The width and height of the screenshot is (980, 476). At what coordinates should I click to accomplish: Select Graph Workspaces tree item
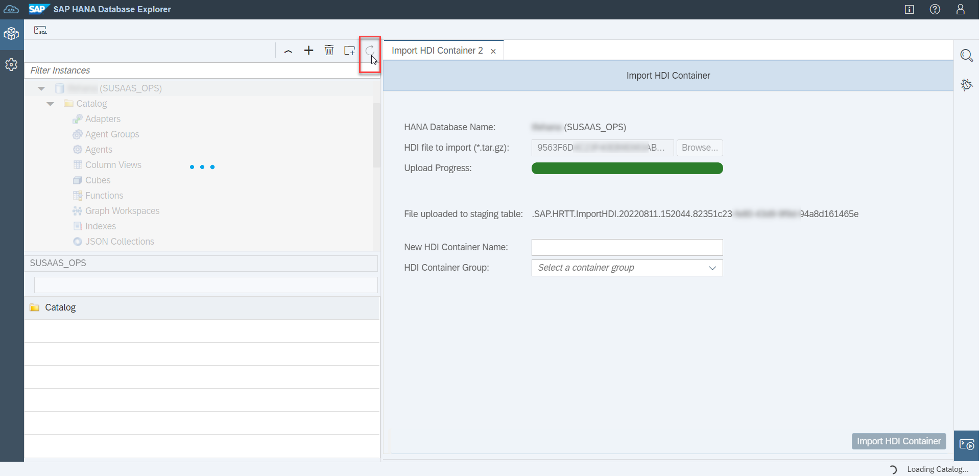123,211
